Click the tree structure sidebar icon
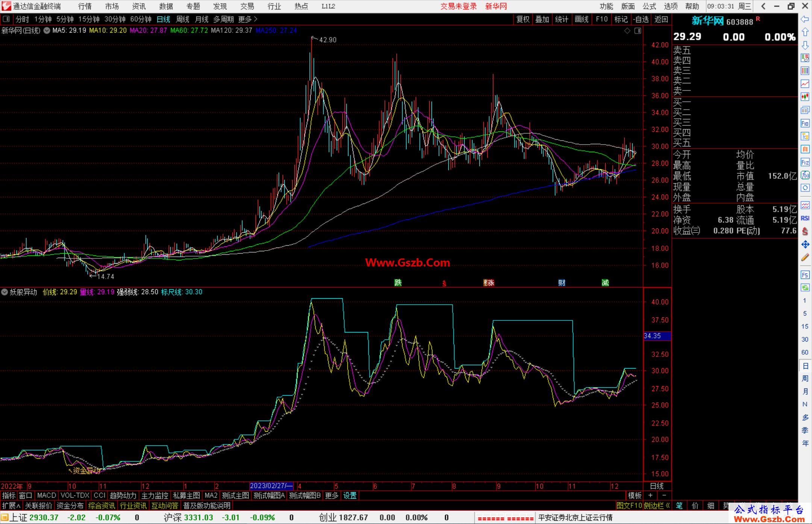 point(805,136)
